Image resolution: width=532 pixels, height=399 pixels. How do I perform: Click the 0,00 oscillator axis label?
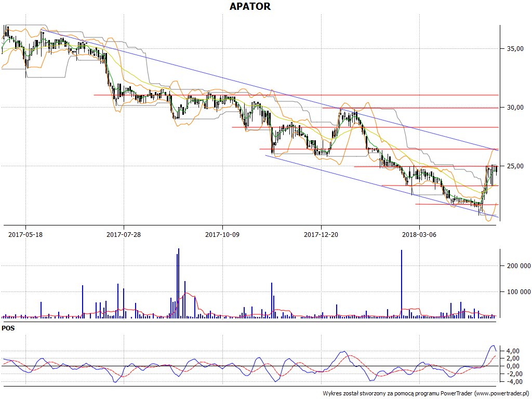coord(512,366)
